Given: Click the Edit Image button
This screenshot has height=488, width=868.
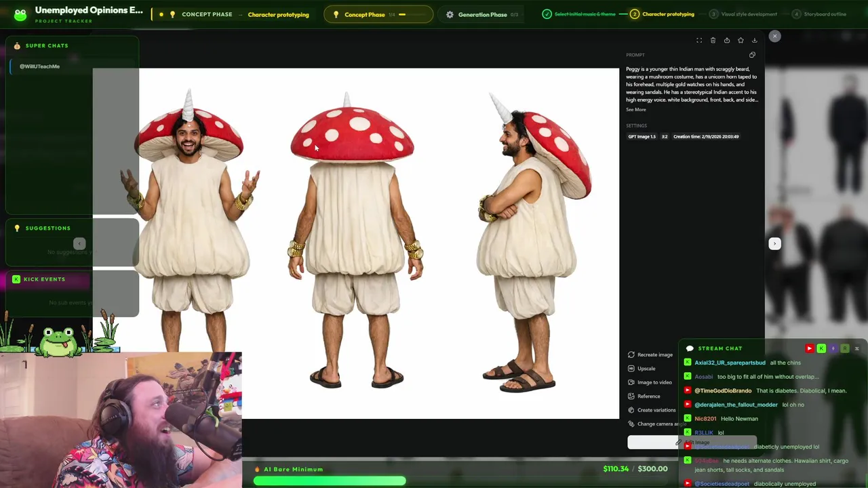Looking at the screenshot, I should point(692,443).
